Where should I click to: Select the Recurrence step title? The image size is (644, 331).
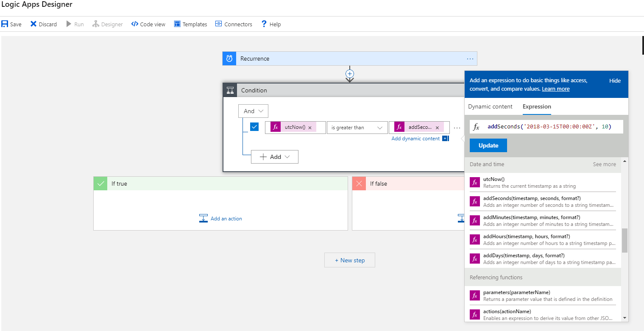pyautogui.click(x=255, y=58)
